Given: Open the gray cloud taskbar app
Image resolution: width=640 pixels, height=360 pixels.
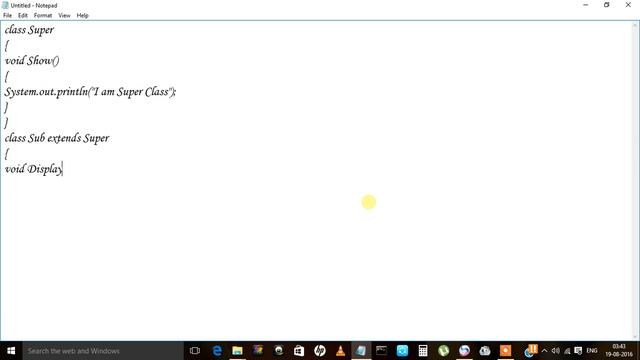Looking at the screenshot, I should pyautogui.click(x=484, y=351).
